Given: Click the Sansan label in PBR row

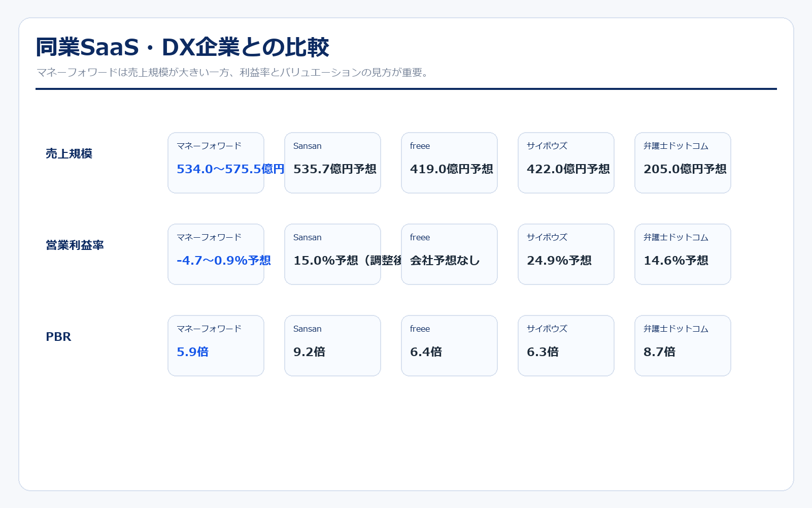Looking at the screenshot, I should pyautogui.click(x=308, y=329).
